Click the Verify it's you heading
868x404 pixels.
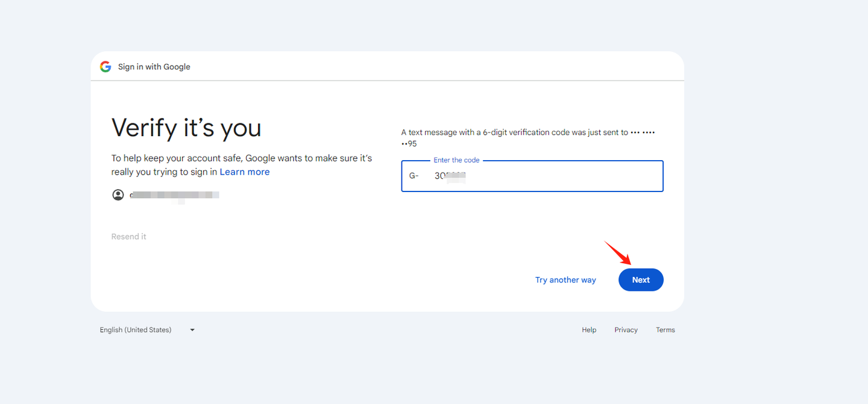coord(186,128)
